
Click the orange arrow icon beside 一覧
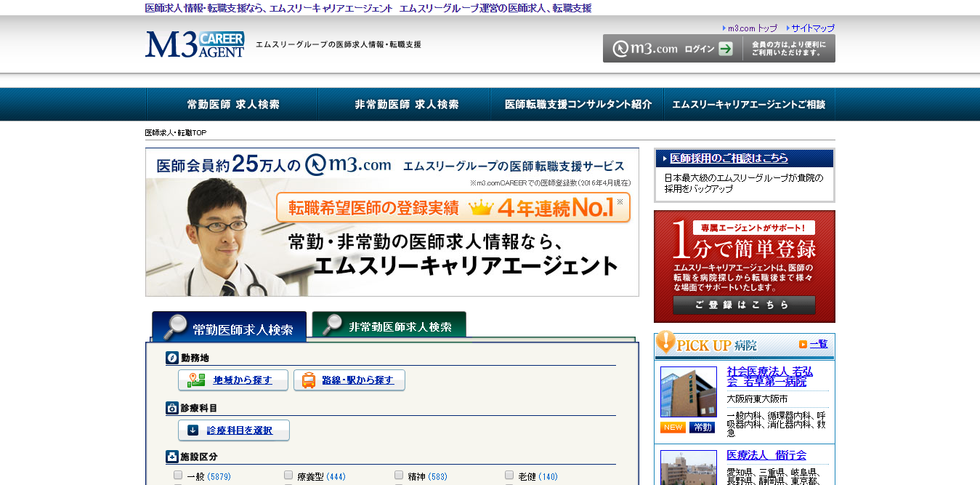click(x=803, y=345)
